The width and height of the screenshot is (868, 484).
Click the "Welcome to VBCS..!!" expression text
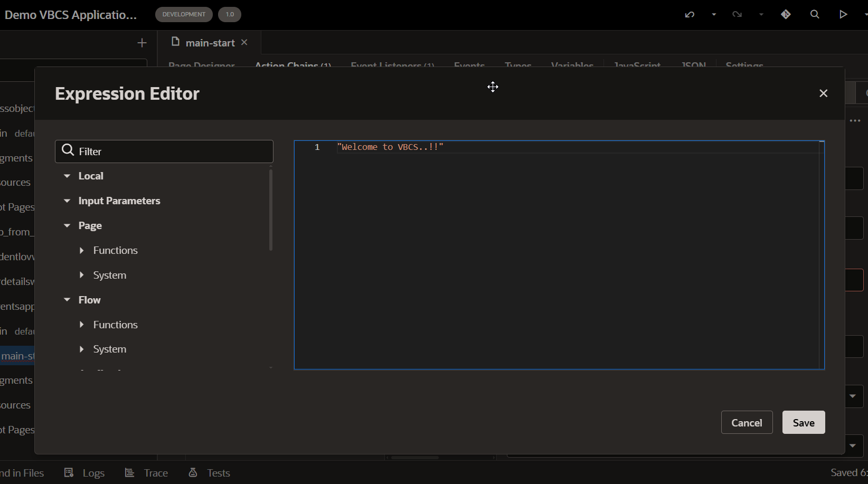click(x=390, y=147)
